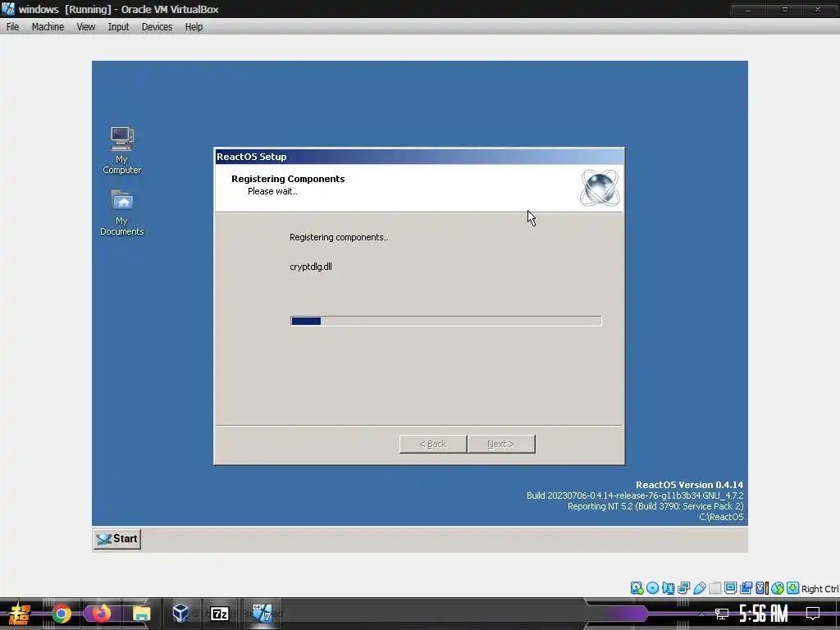Open the ReactOS Start button

117,539
